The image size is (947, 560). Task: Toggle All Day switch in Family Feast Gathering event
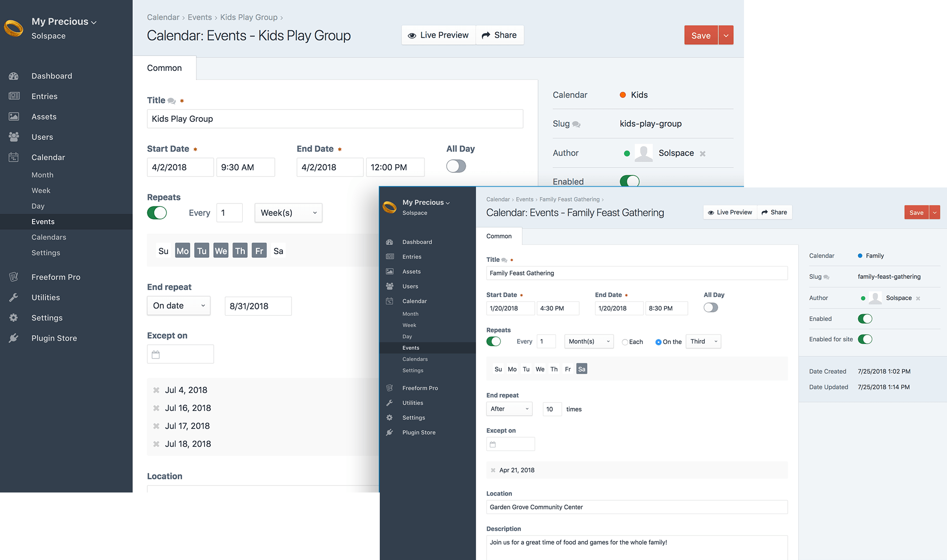pos(710,307)
